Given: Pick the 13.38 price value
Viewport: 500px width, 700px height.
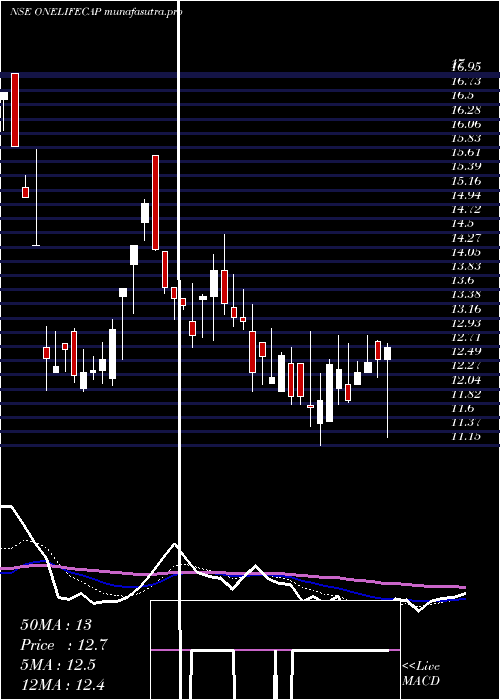Looking at the screenshot, I should point(466,294).
